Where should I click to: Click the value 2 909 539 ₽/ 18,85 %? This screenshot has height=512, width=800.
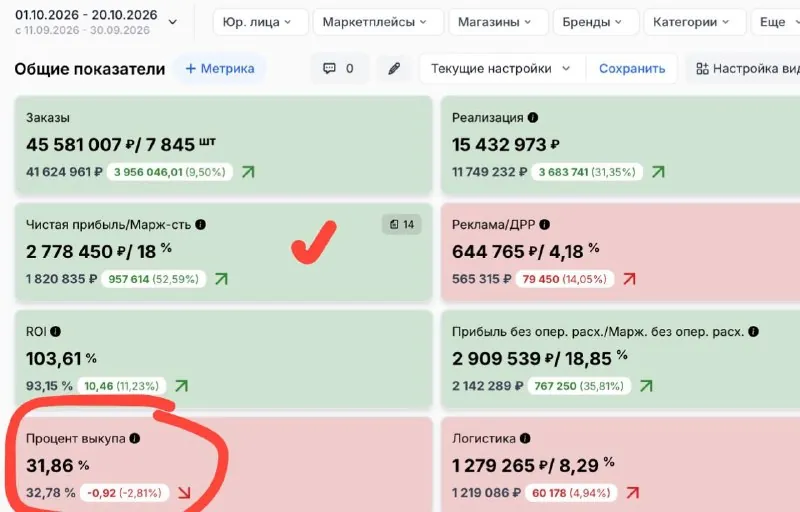tap(540, 359)
